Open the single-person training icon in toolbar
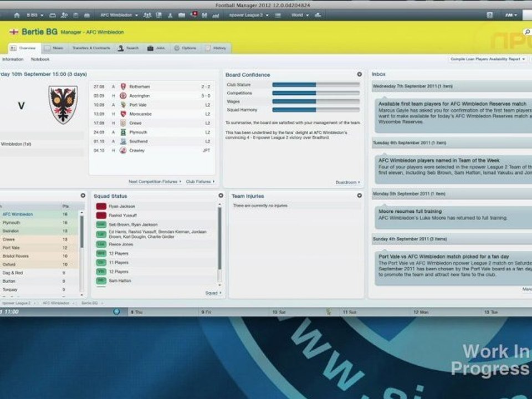The width and height of the screenshot is (532, 399). tap(170, 16)
